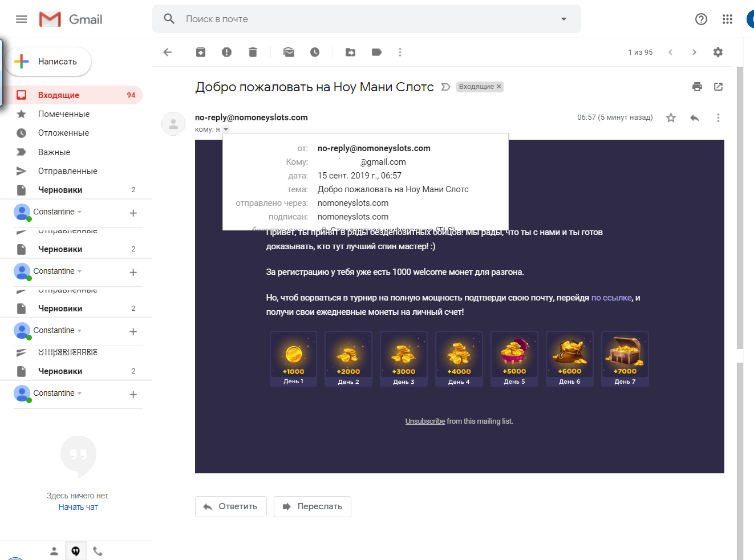Click the '06:57 (5 минут назад)' timestamp

[x=615, y=117]
